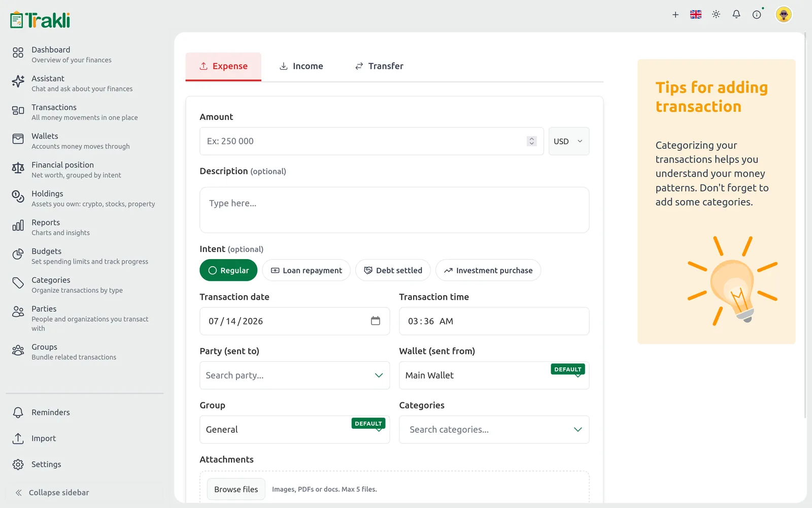Click the amount stepper arrows
Image resolution: width=812 pixels, height=508 pixels.
(532, 141)
